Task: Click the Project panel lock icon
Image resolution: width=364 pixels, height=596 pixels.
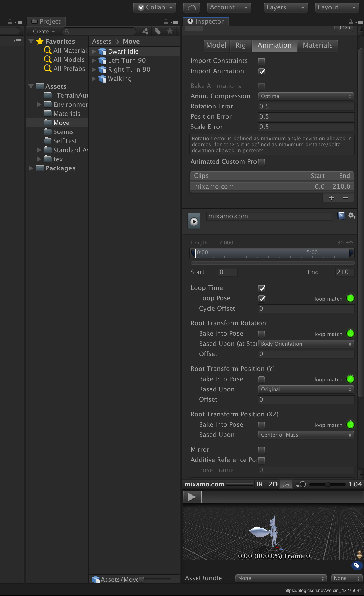Action: coord(166,22)
